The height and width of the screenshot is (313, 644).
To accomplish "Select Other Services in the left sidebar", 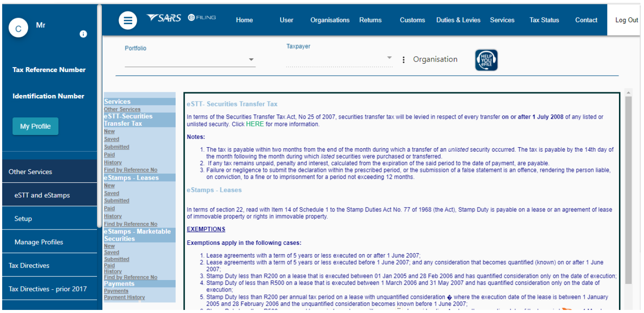I will [49, 171].
